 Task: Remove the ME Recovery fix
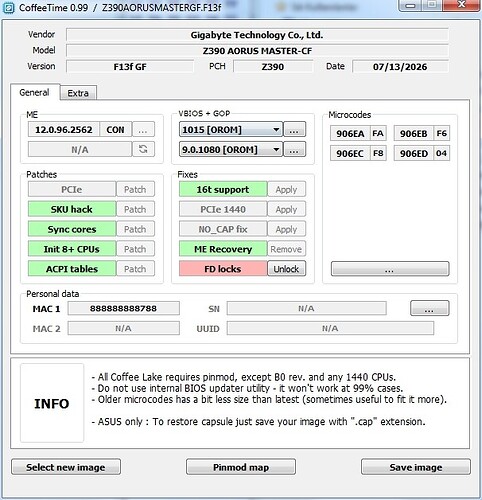point(286,249)
